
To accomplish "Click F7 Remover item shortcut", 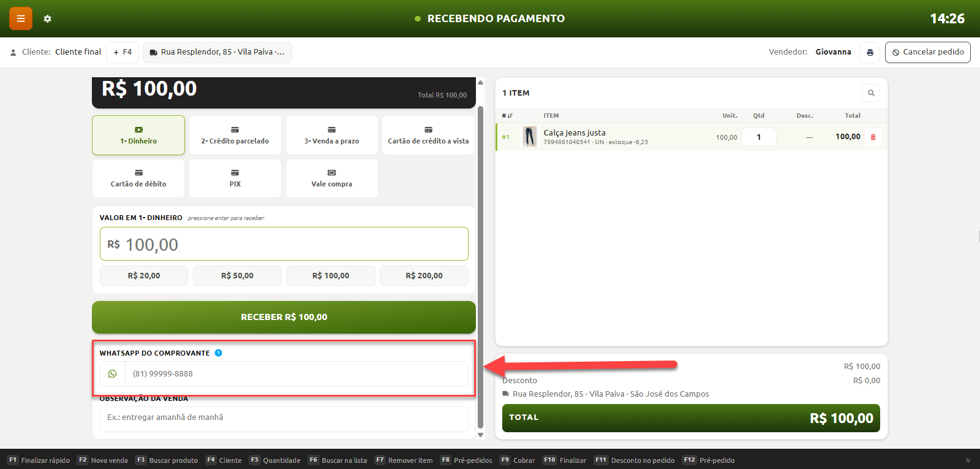I will 404,460.
